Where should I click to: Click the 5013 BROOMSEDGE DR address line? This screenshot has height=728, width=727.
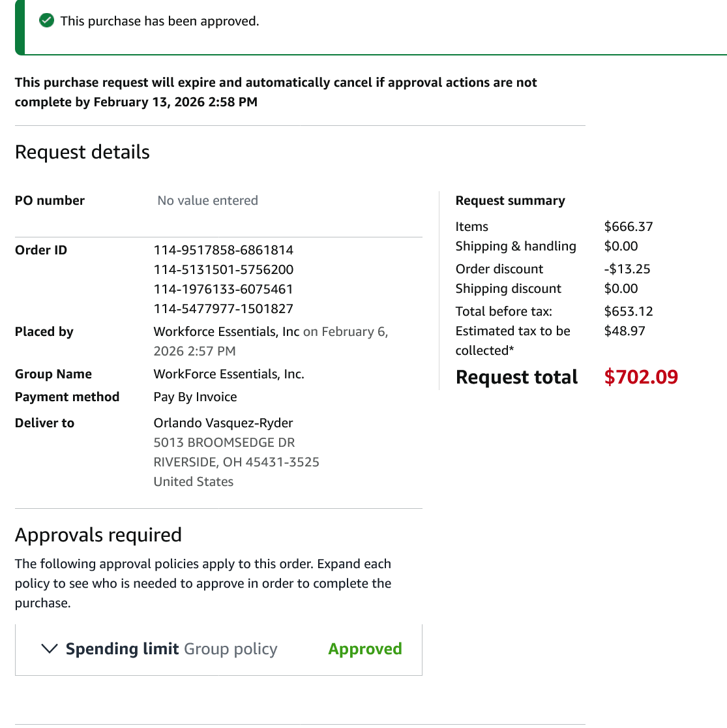[x=224, y=442]
